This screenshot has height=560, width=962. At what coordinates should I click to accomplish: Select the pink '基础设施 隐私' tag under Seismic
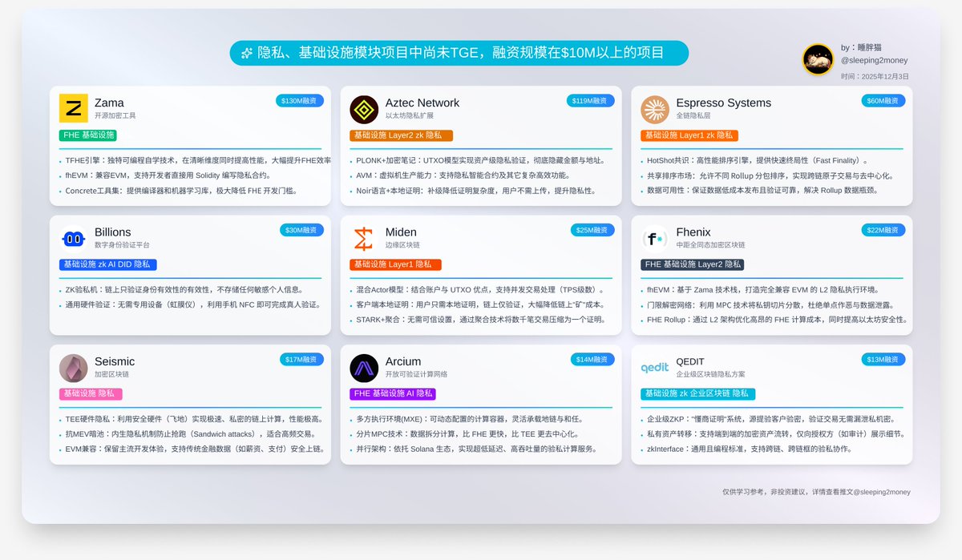[89, 394]
